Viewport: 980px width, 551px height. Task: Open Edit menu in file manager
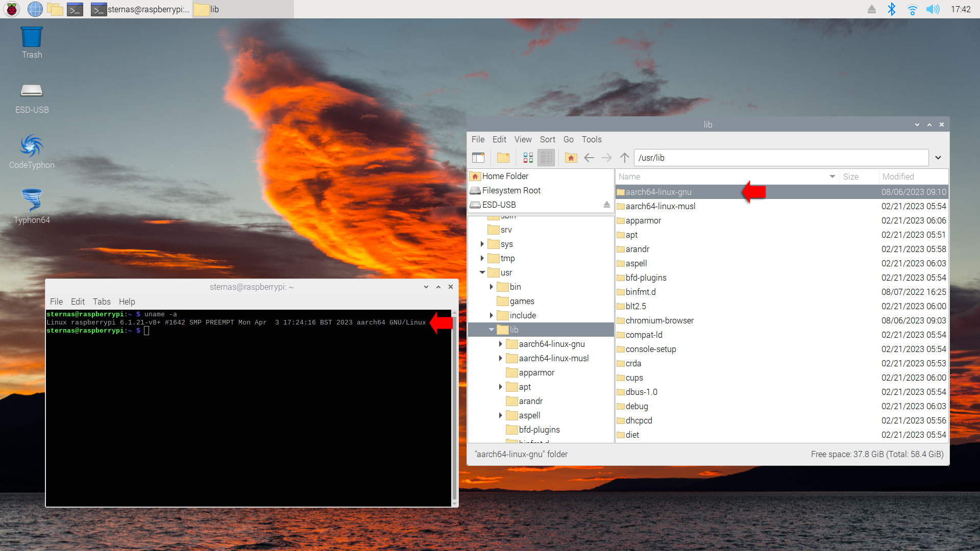point(499,139)
